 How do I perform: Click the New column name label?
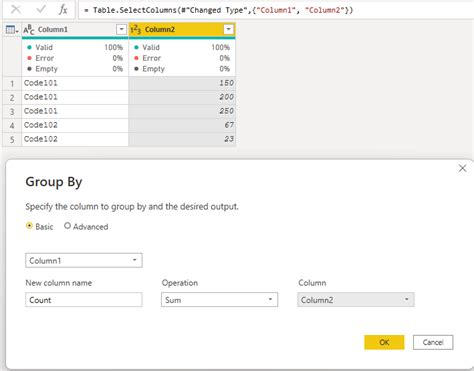point(59,283)
